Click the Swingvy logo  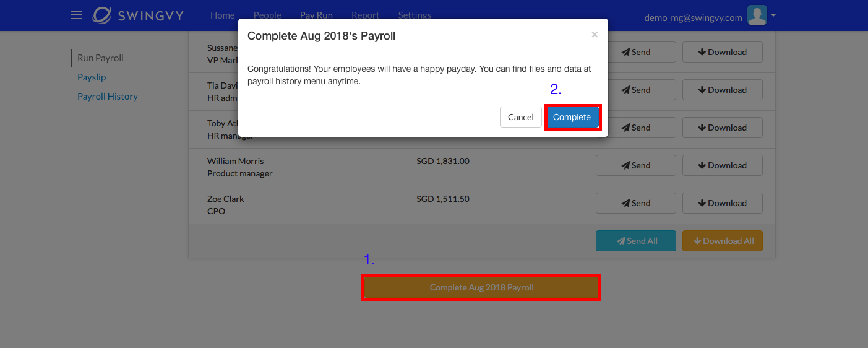tap(138, 15)
